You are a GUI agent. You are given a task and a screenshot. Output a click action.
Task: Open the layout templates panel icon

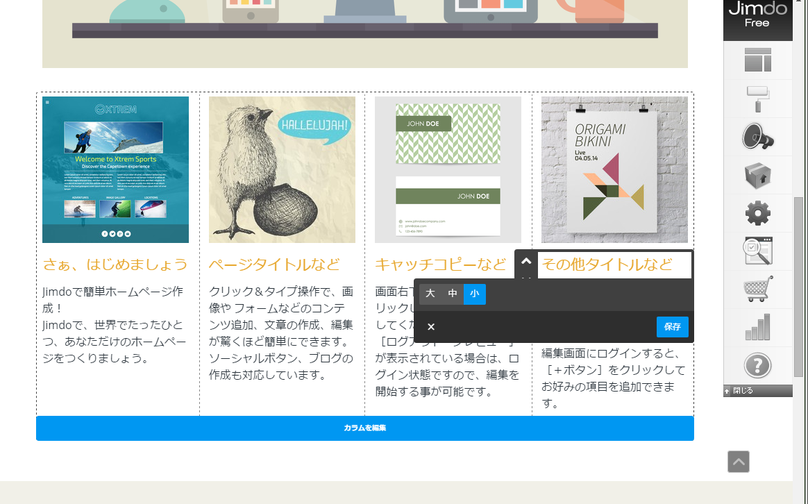[758, 60]
